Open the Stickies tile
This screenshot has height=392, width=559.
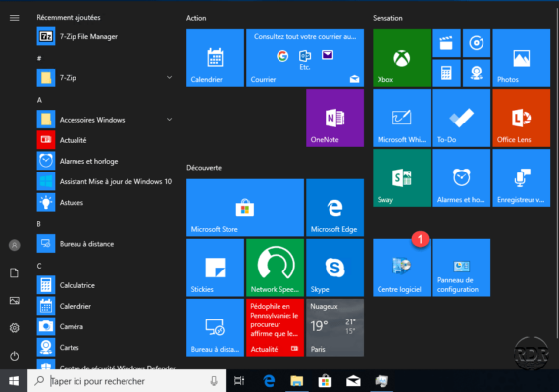(215, 268)
